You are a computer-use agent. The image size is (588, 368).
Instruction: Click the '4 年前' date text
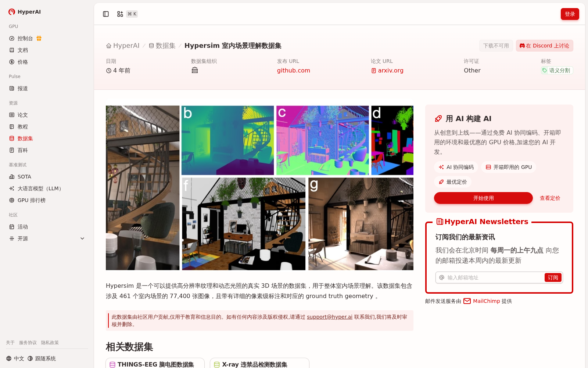tap(122, 70)
